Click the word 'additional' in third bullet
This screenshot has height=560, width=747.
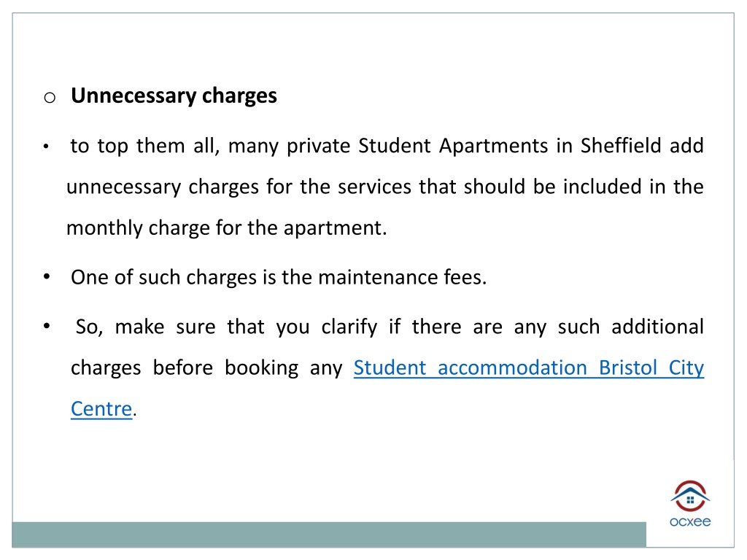pos(657,327)
